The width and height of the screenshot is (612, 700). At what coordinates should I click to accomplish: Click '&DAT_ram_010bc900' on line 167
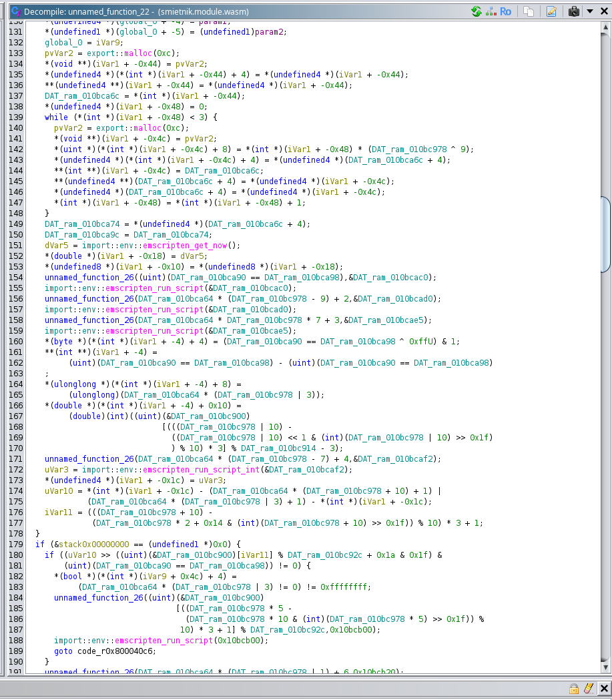pyautogui.click(x=206, y=416)
